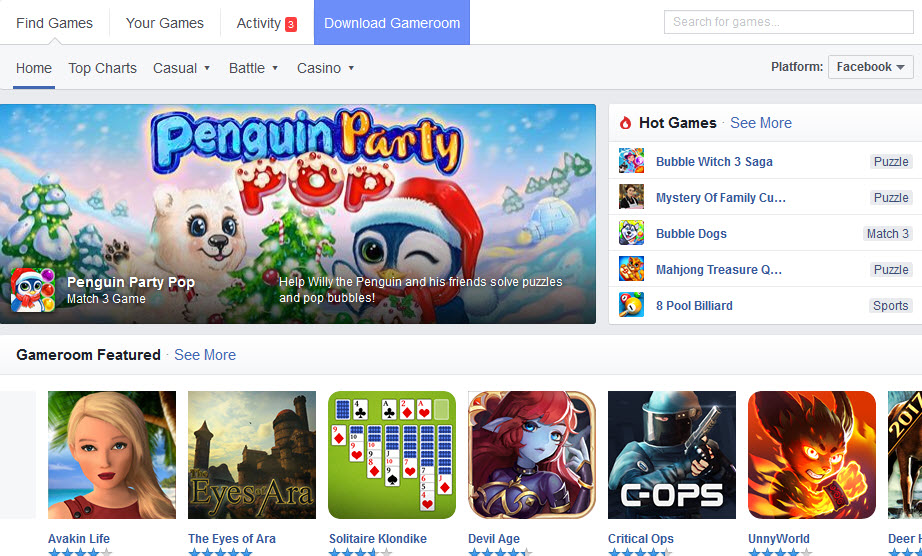
Task: Click See More next to Gameroom Featured
Action: point(205,355)
